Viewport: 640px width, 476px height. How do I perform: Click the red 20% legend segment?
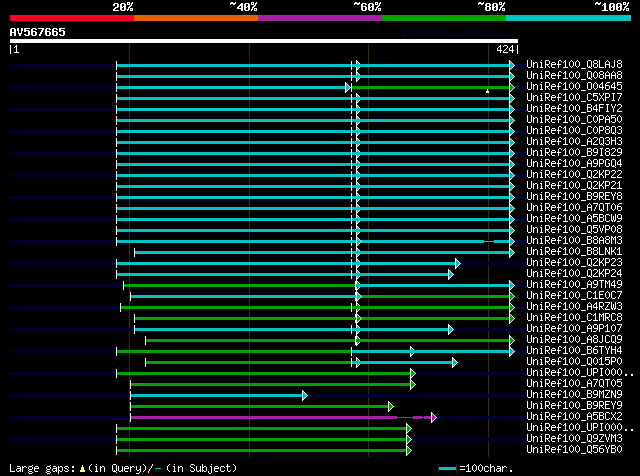[72, 18]
